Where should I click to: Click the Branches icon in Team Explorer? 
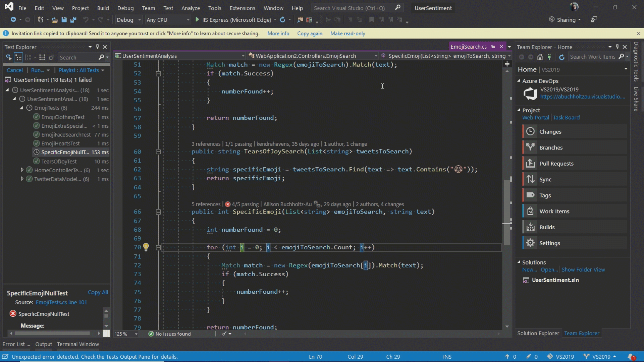pos(530,147)
